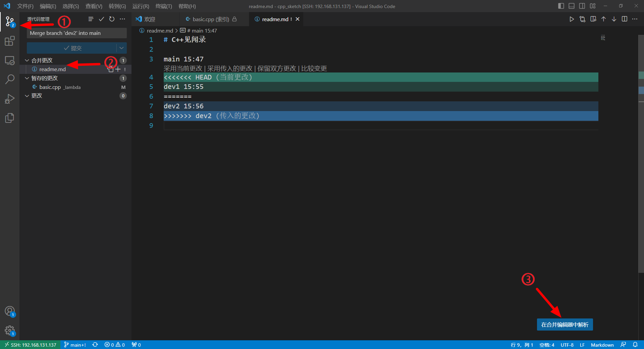
Task: Click the readme.md breadcrumb
Action: [x=160, y=31]
